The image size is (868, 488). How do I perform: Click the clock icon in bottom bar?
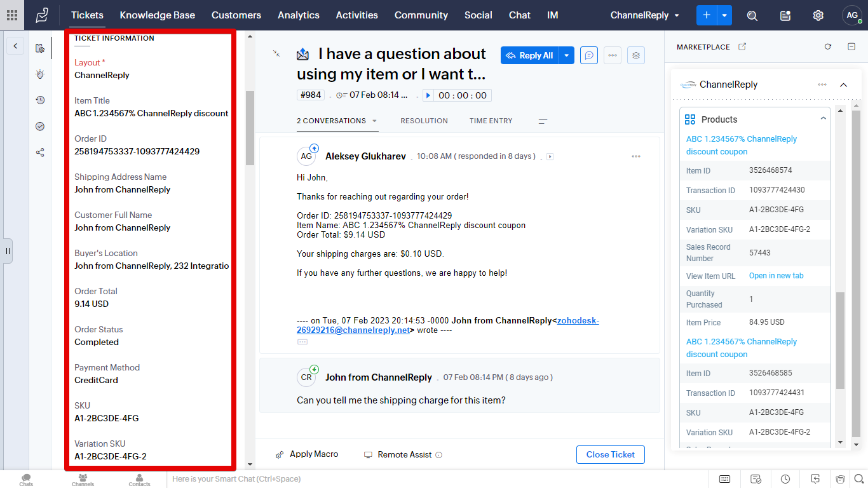[785, 479]
